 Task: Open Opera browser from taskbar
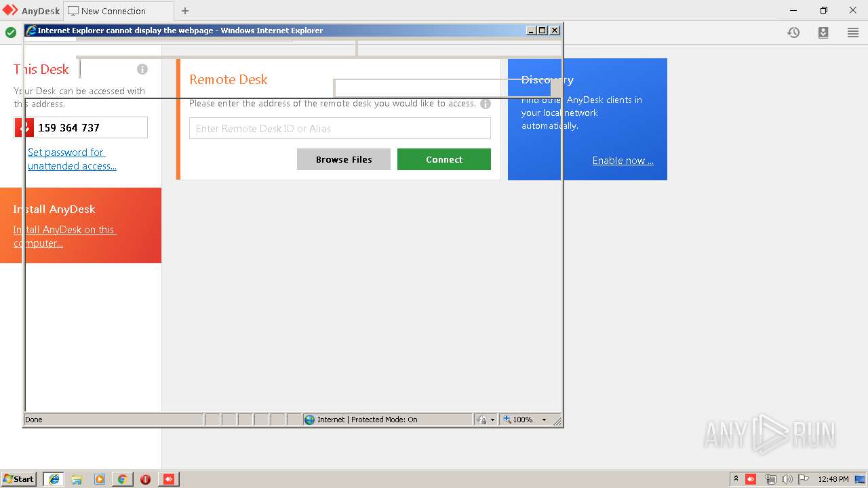pos(145,479)
